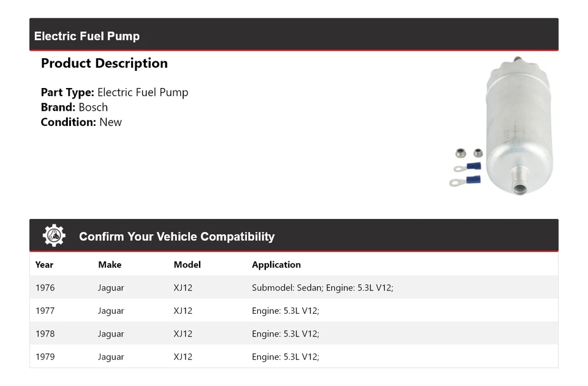Click the Product Description heading
This screenshot has height=386, width=588.
tap(104, 64)
